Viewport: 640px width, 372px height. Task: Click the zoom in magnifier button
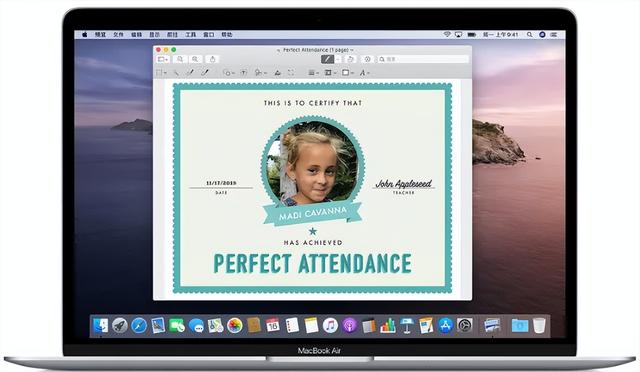[195, 59]
